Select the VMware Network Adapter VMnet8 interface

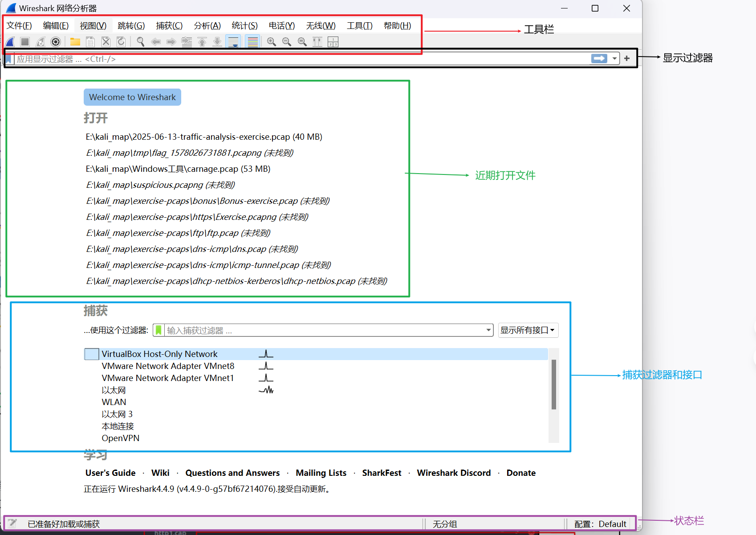tap(316, 366)
